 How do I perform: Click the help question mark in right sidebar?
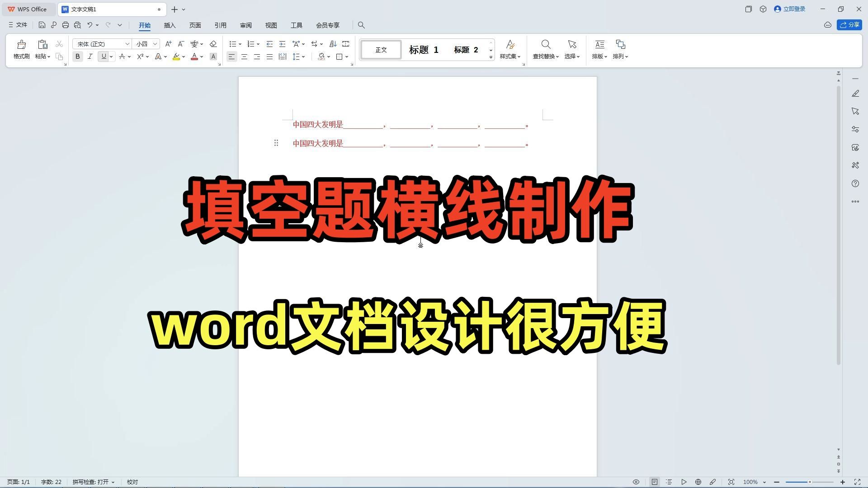coord(855,183)
